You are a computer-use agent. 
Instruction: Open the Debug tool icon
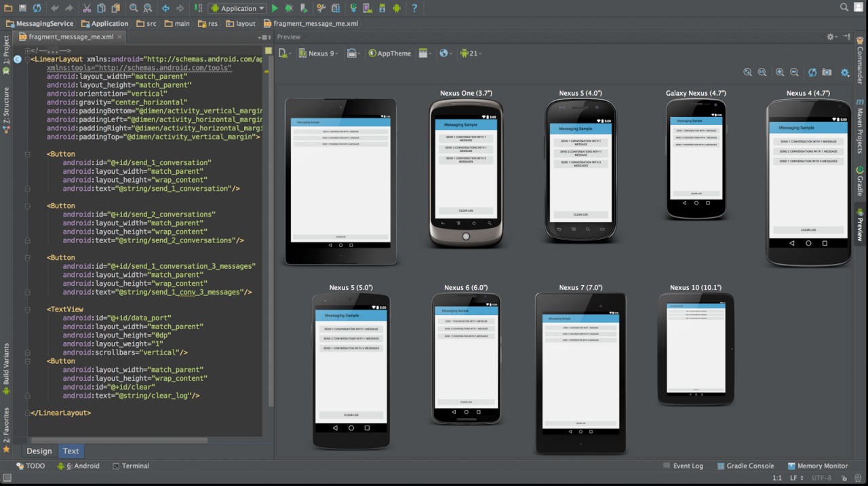click(288, 7)
